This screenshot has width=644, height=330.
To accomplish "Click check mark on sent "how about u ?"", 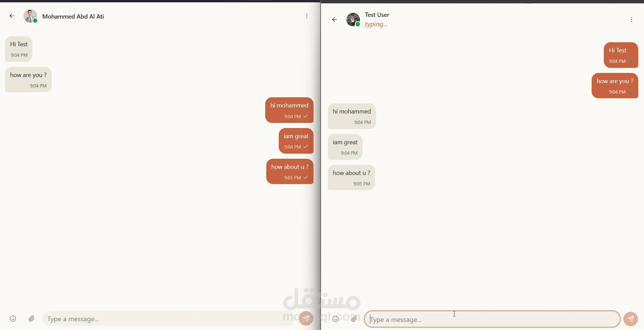I will (306, 177).
